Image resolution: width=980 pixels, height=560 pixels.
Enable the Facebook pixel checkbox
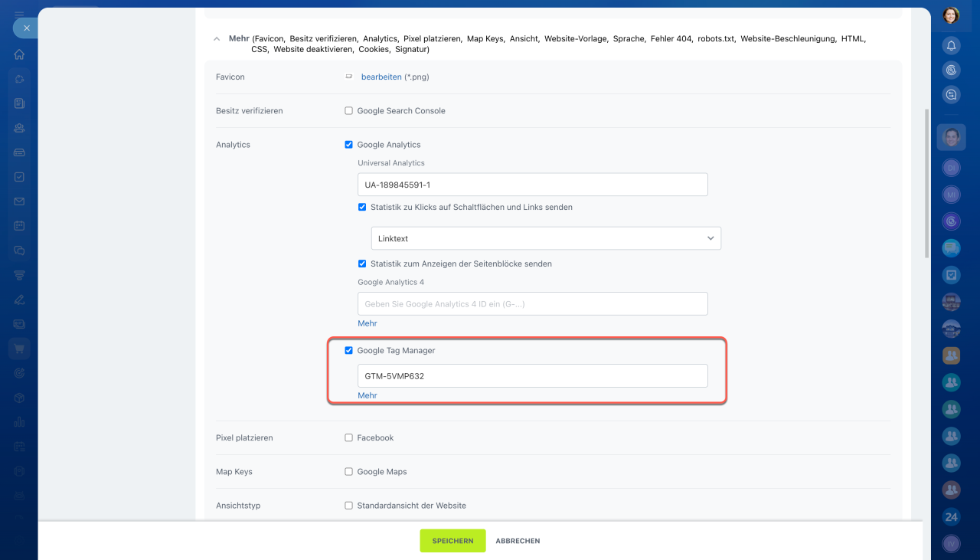coord(349,438)
